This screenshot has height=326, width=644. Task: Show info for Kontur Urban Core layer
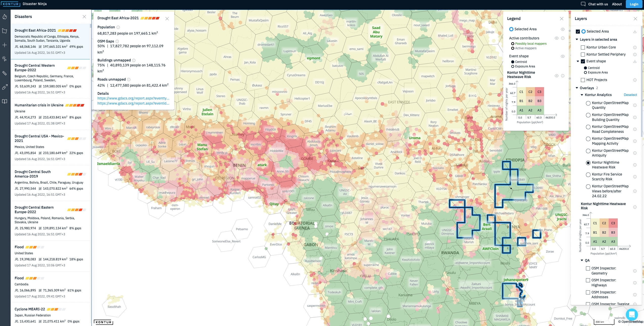click(635, 47)
